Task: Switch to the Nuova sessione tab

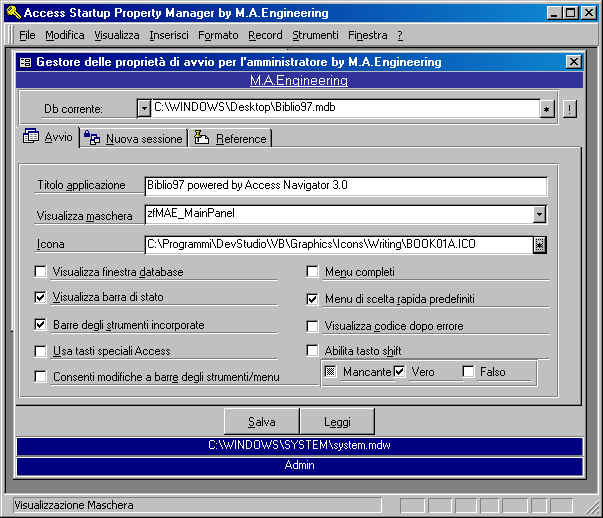Action: 143,139
